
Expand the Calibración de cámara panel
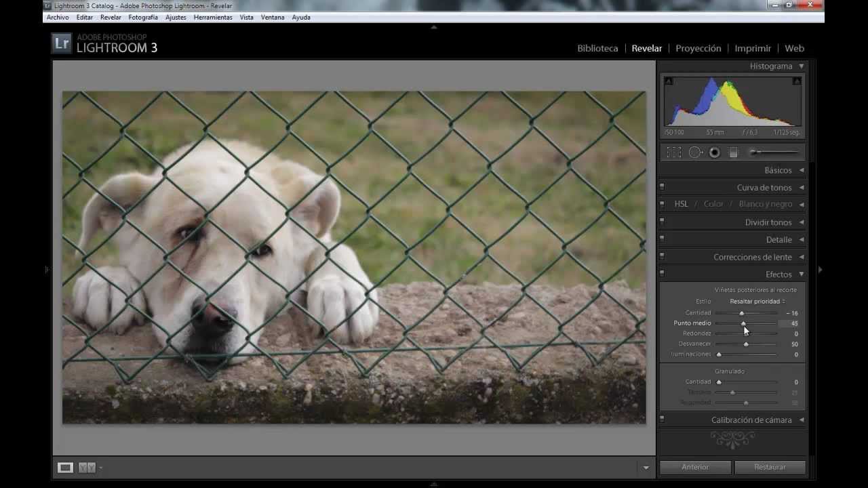(802, 420)
